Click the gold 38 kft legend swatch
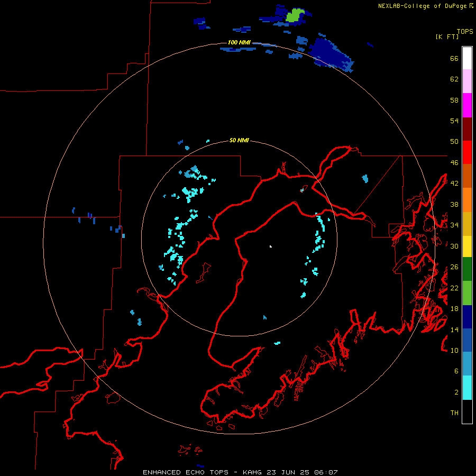476x476 pixels. click(467, 224)
